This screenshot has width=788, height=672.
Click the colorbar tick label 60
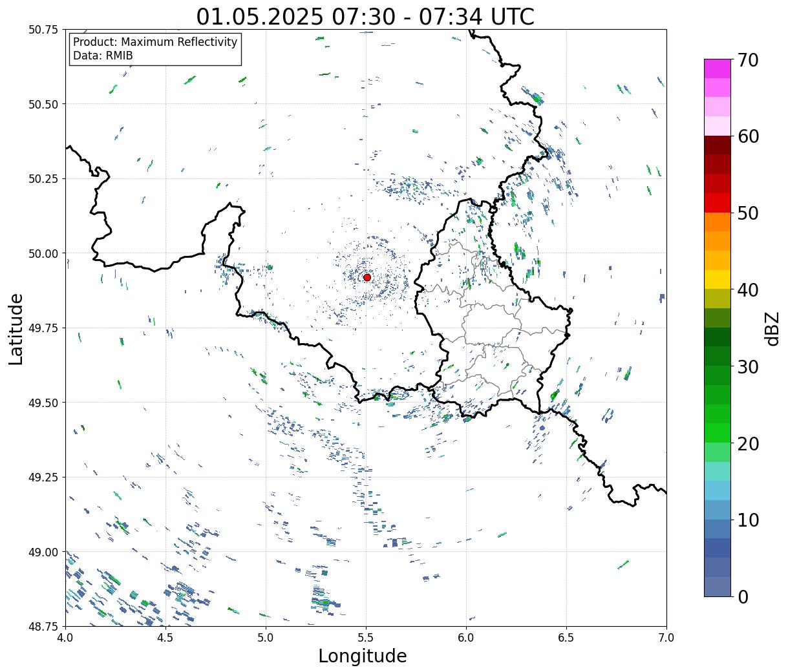[x=748, y=136]
